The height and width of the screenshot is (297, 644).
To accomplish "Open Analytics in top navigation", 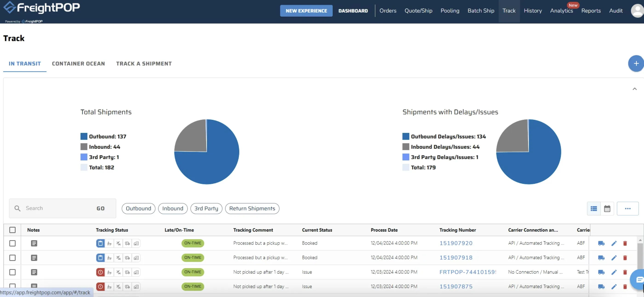I will click(x=561, y=11).
